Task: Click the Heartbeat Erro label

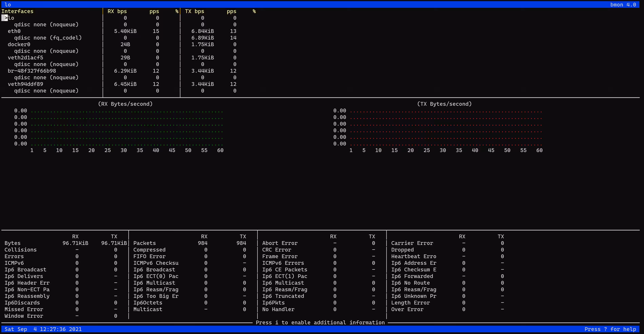Action: (x=414, y=256)
